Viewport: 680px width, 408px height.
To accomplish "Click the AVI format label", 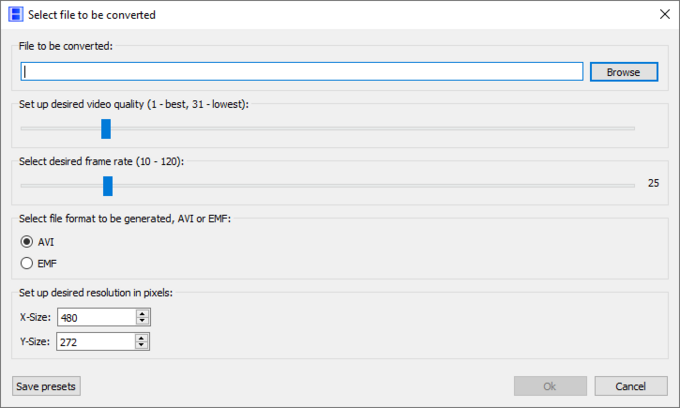I will point(46,242).
